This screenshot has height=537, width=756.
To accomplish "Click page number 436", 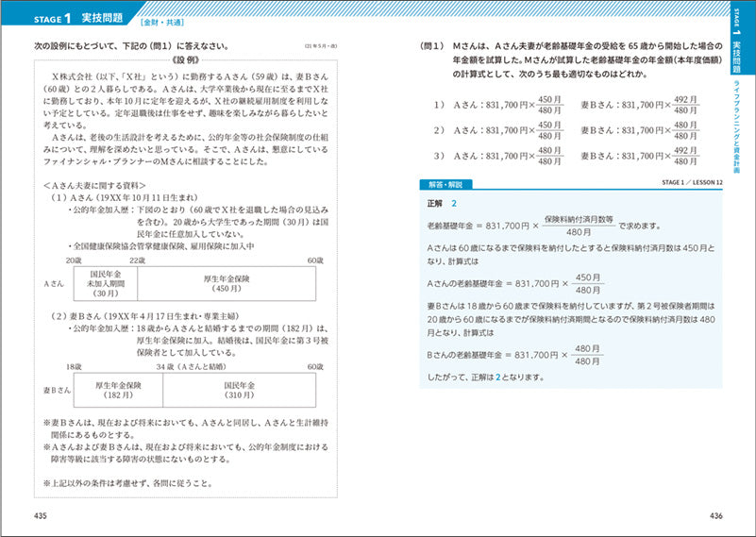I will 714,515.
